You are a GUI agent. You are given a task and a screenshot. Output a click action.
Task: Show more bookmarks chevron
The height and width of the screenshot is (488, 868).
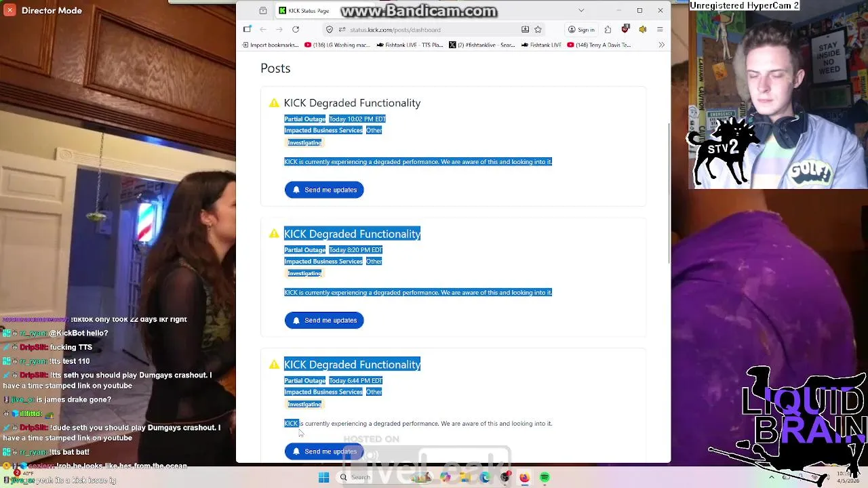[661, 45]
